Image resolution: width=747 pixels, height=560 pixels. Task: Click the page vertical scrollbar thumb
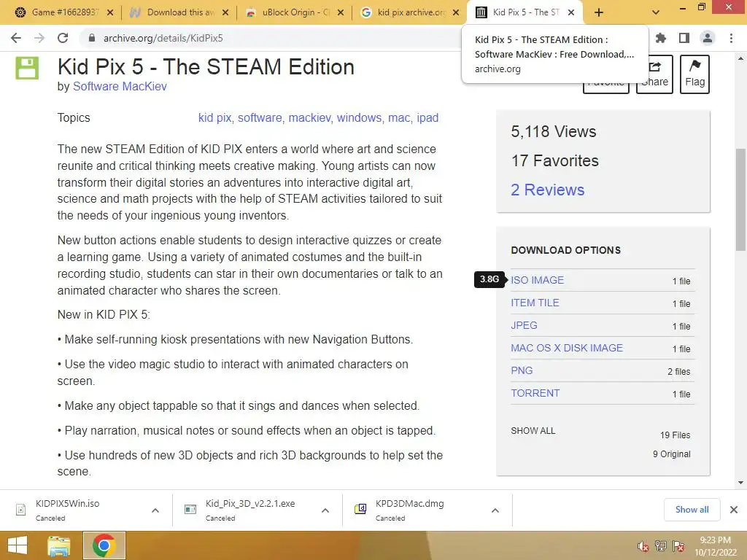(740, 200)
